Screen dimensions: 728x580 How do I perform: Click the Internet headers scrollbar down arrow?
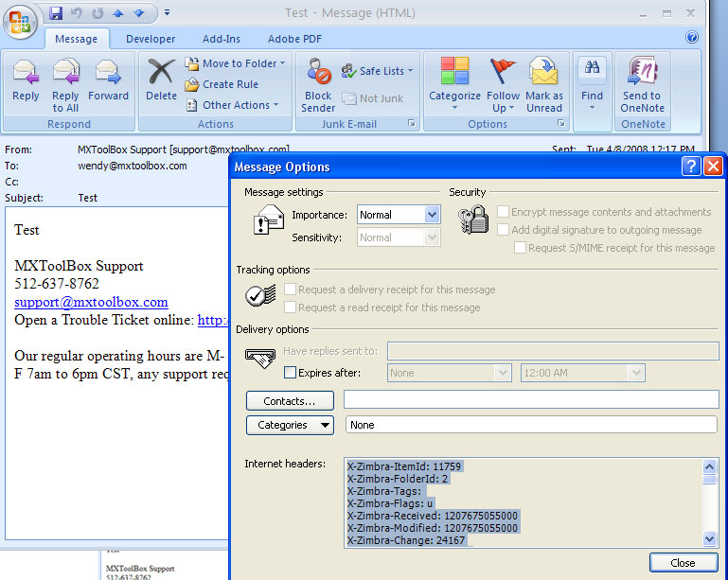pyautogui.click(x=710, y=538)
